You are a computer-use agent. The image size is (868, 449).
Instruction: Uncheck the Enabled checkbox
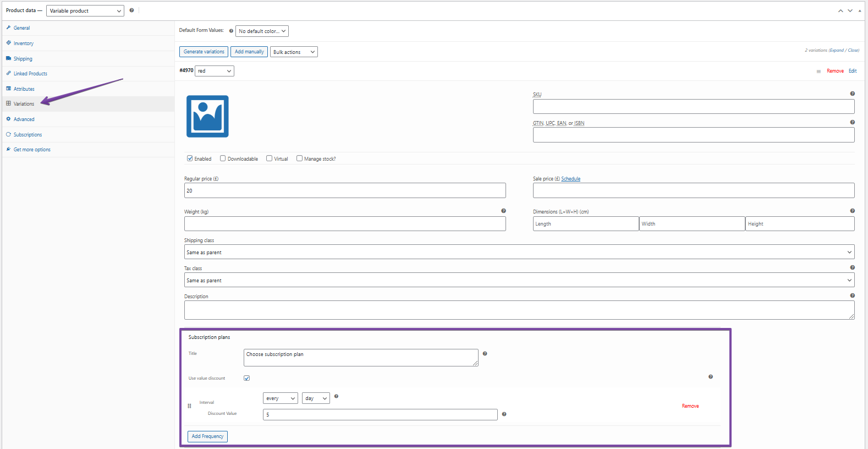pyautogui.click(x=190, y=158)
